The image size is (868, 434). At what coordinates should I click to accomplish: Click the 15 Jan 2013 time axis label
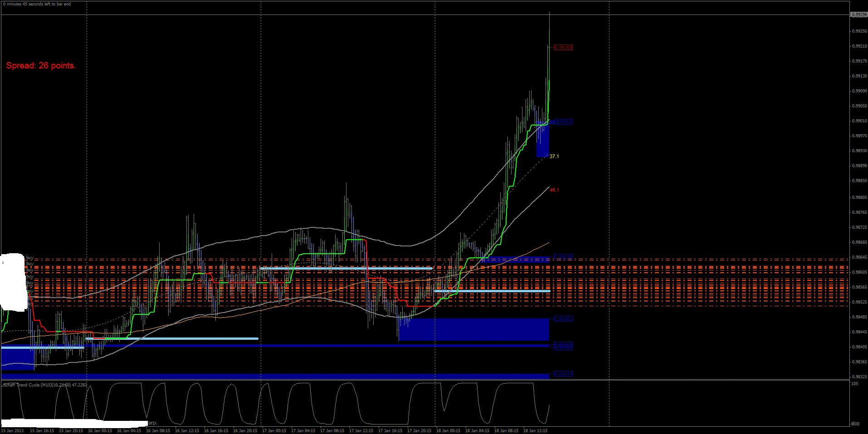click(13, 431)
